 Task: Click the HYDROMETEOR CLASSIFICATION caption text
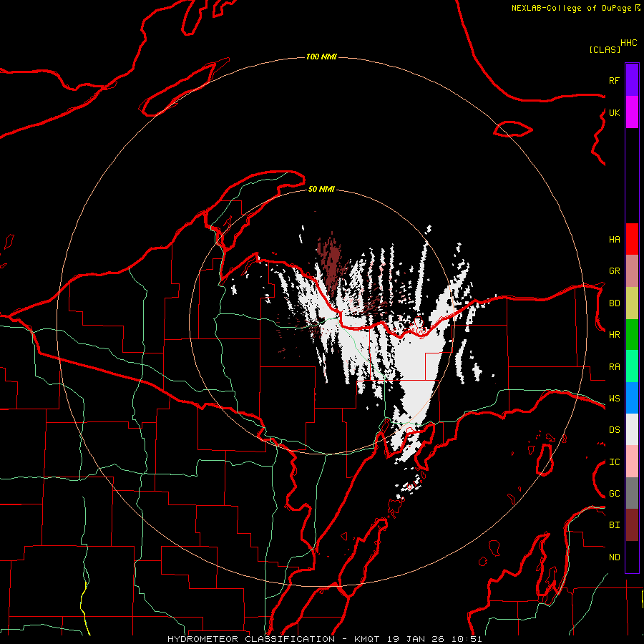251,639
